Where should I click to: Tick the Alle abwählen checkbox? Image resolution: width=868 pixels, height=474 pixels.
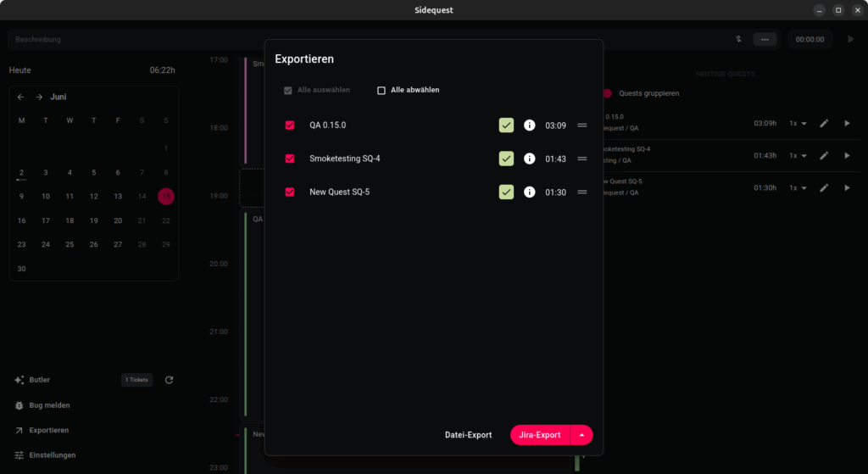point(381,90)
